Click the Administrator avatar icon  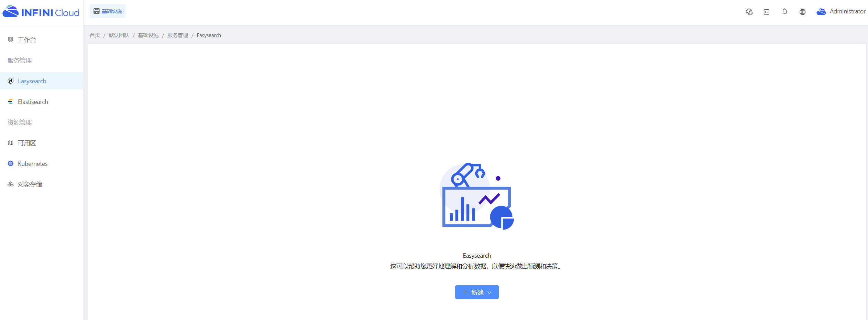pyautogui.click(x=821, y=12)
